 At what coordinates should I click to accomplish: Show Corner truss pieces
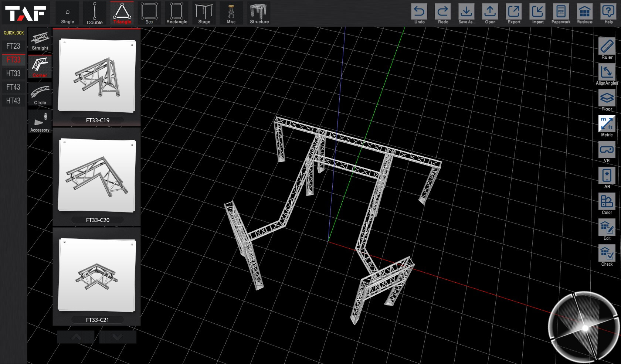pyautogui.click(x=40, y=67)
